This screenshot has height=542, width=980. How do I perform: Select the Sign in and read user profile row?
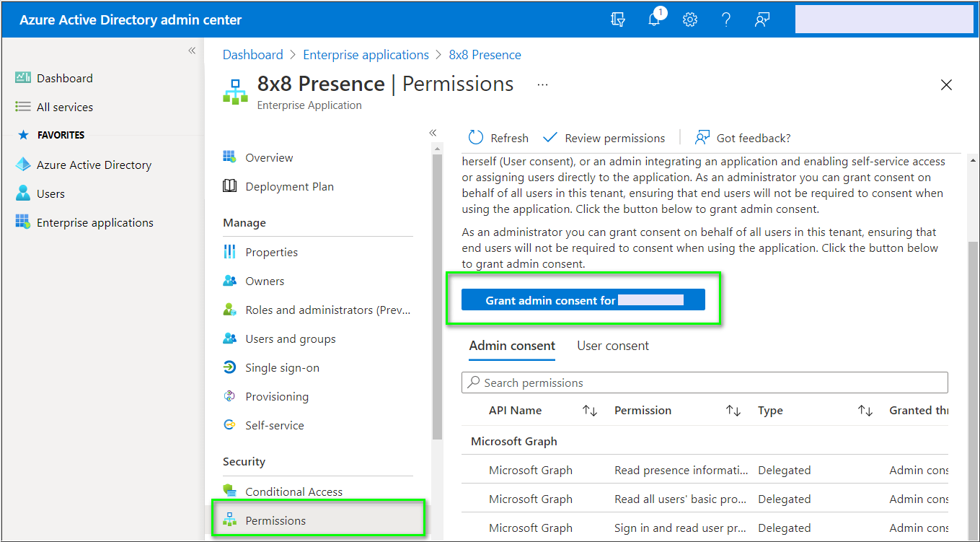click(x=705, y=528)
